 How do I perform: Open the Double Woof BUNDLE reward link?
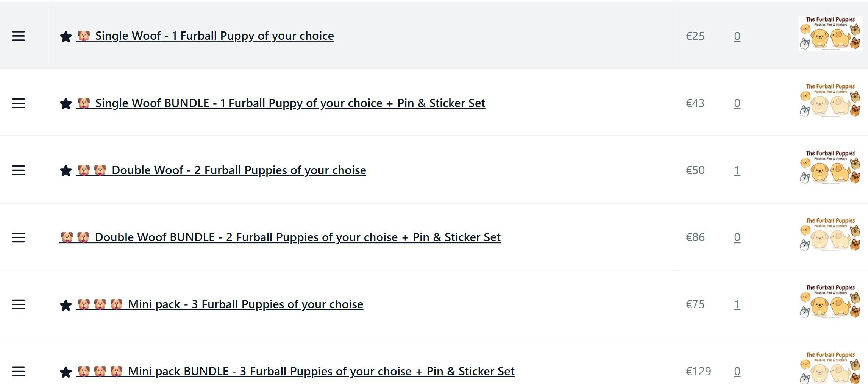coord(297,237)
